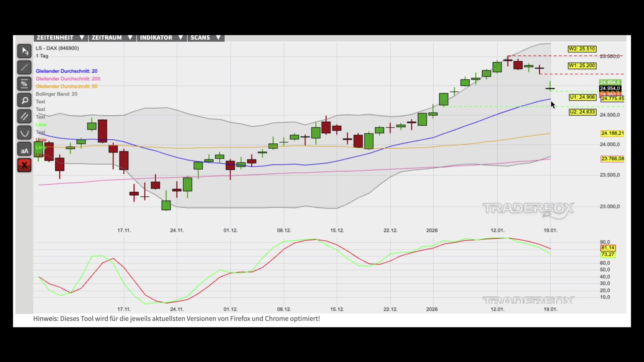Toggle Gleitender Durchschnitt 200 legend entry
The image size is (644, 362).
click(68, 79)
